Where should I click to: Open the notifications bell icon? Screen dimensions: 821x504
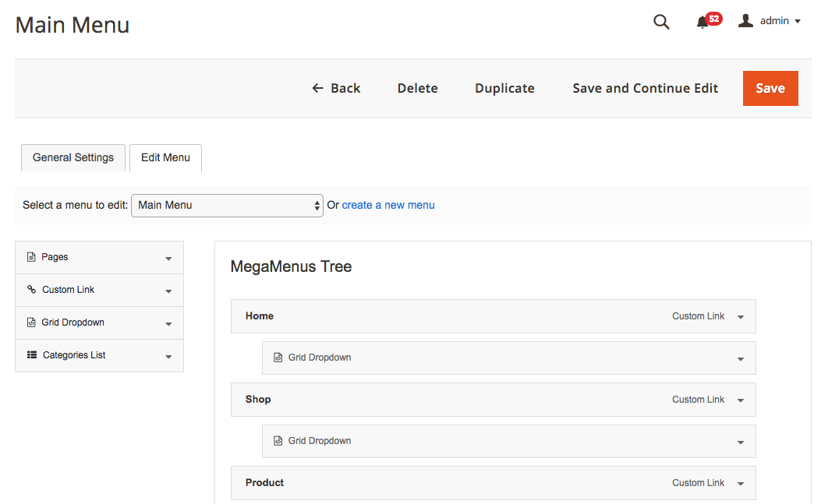point(702,22)
